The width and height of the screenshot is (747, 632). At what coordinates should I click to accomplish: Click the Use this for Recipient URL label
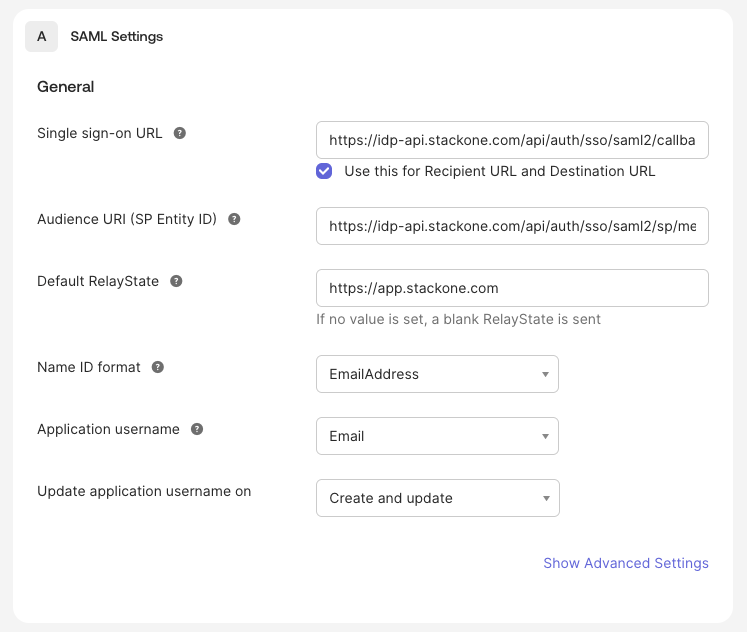click(x=500, y=171)
